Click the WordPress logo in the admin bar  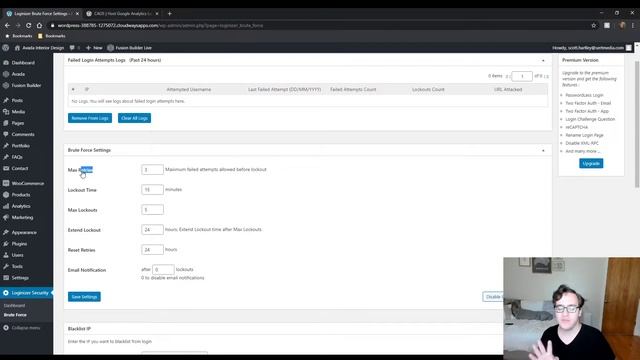5,48
